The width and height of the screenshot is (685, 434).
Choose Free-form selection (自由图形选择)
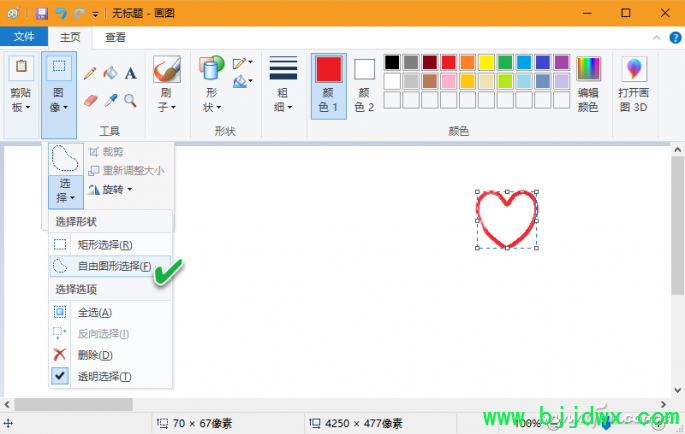point(111,266)
